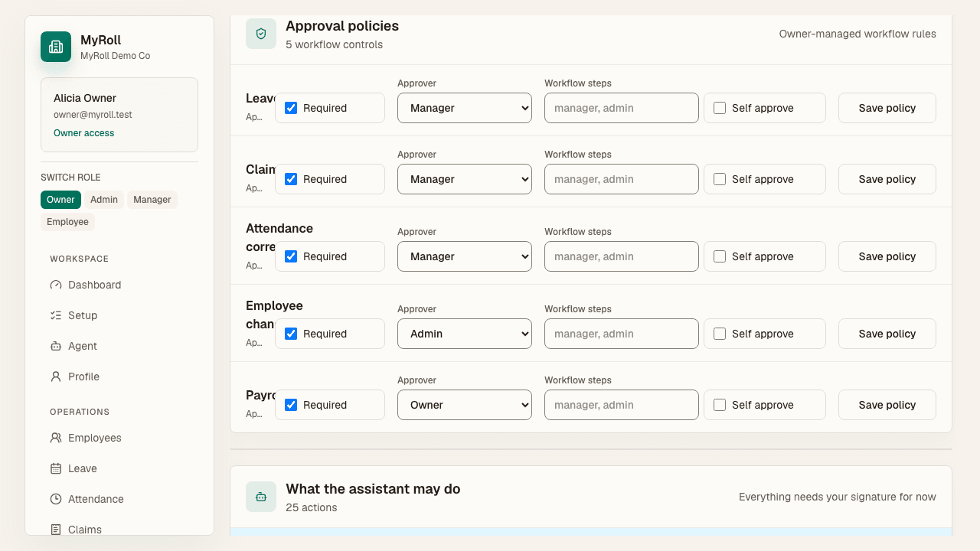Focus Workflow steps field for Employee change

(622, 334)
